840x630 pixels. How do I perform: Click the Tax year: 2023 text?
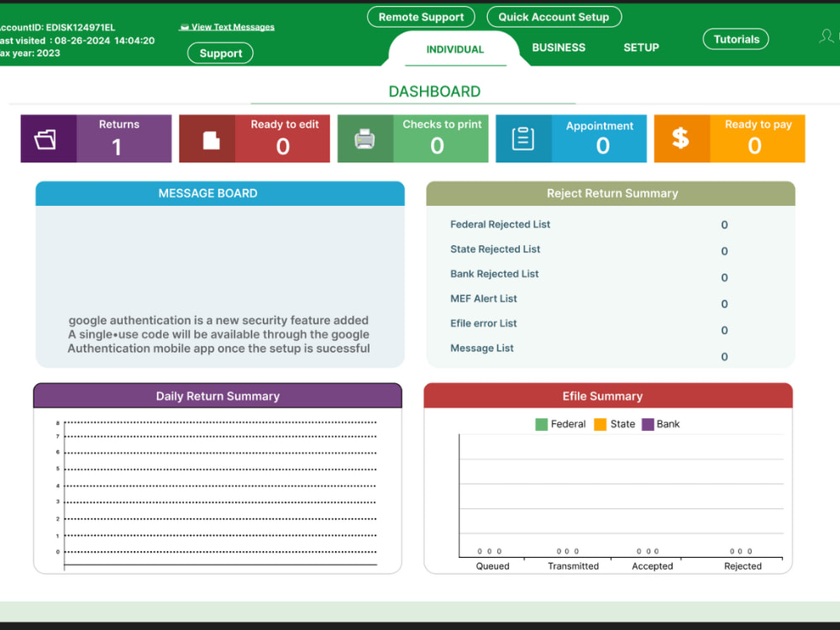(x=30, y=53)
